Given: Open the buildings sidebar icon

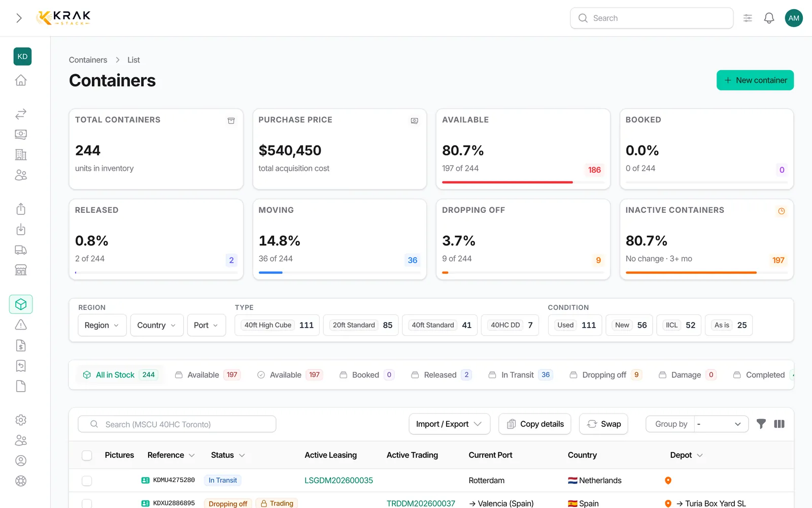Looking at the screenshot, I should click(x=21, y=154).
